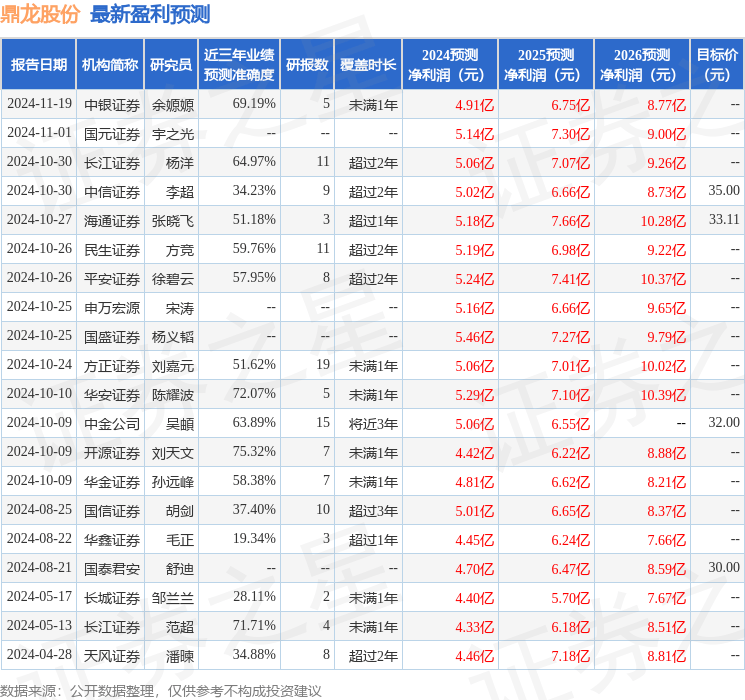Click accuracy value 64.97%
745x700 pixels.
[254, 162]
